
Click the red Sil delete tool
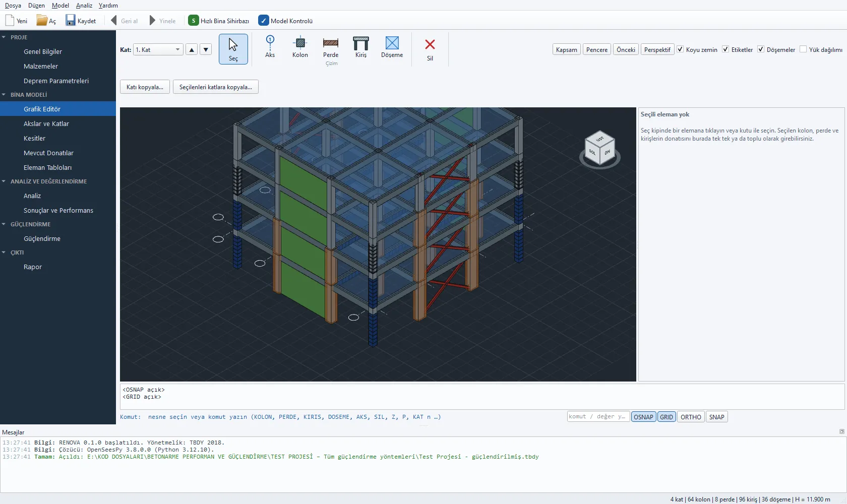[x=430, y=50]
